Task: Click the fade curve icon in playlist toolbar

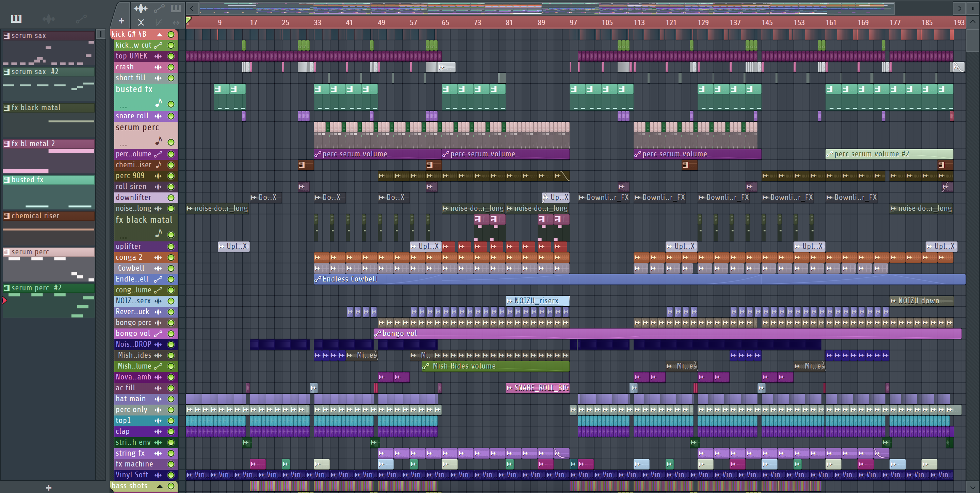Action: click(x=159, y=22)
